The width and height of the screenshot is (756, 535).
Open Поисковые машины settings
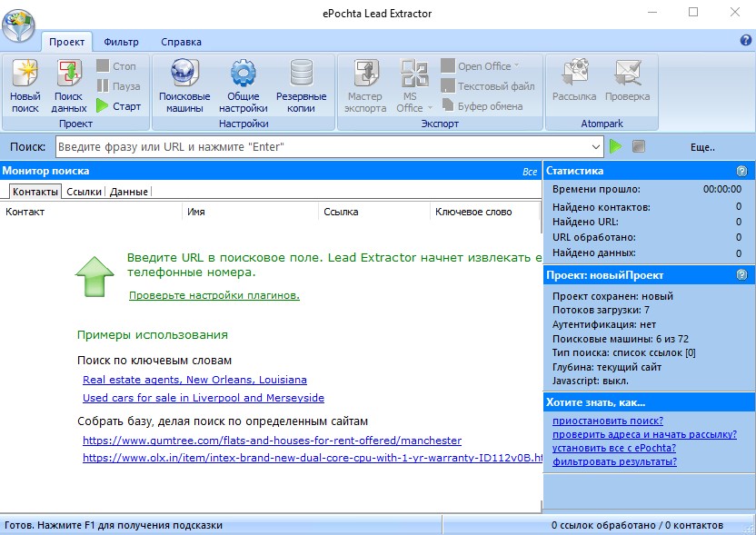click(x=184, y=85)
